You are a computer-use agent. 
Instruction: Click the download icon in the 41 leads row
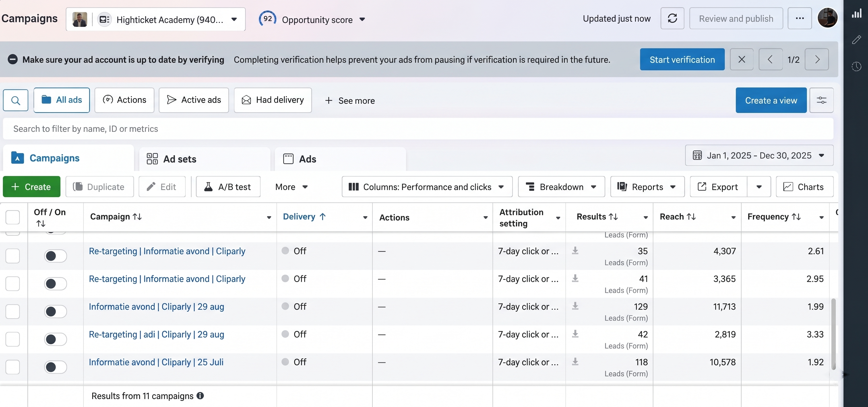(x=575, y=279)
